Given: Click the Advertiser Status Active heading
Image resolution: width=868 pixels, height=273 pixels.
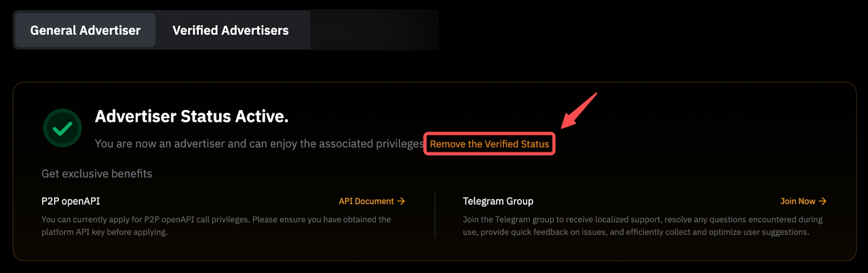Looking at the screenshot, I should 192,116.
